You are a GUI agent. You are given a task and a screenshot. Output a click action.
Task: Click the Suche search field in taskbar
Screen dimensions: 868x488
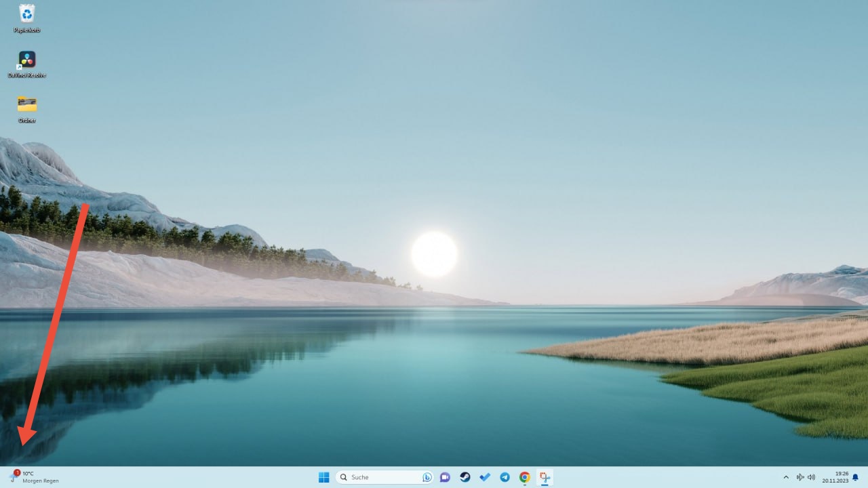point(385,477)
